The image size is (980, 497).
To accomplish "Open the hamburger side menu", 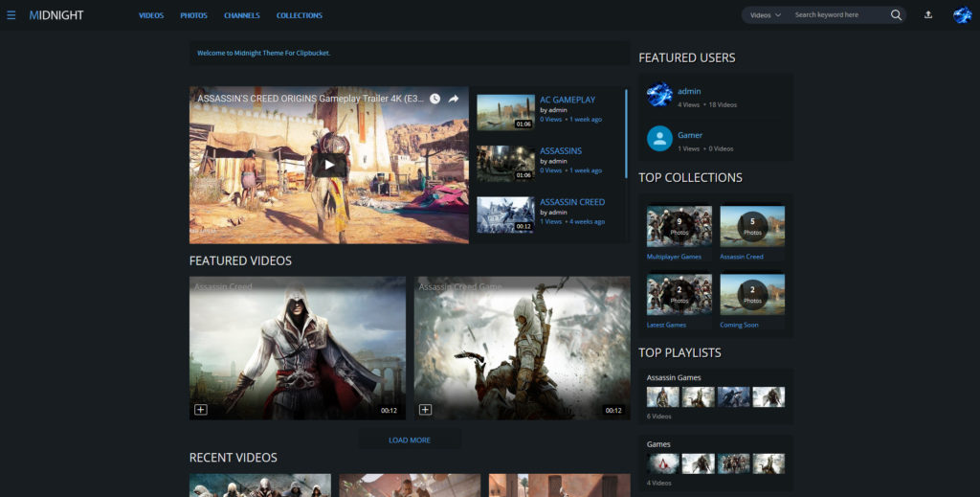I will click(x=11, y=15).
